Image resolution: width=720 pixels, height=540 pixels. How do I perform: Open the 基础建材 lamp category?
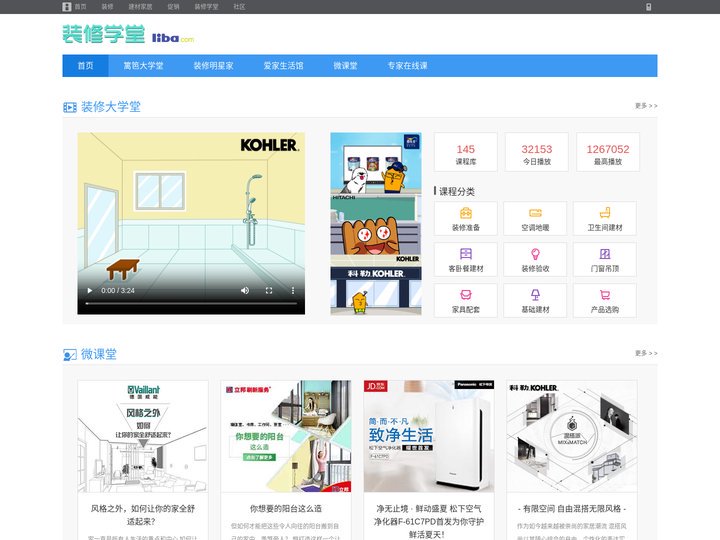click(x=535, y=300)
